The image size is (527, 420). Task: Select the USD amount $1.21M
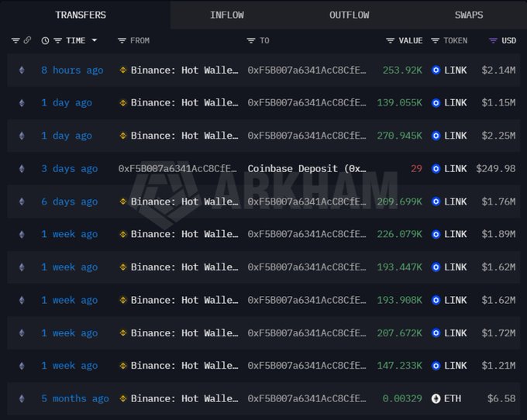[x=498, y=366]
